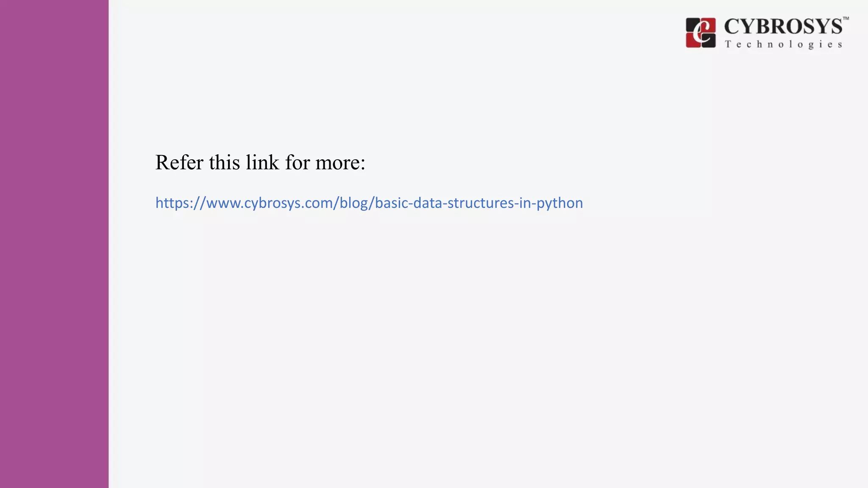Click the letter C in the CYBROSYS wordmark
The height and width of the screenshot is (488, 868).
732,27
